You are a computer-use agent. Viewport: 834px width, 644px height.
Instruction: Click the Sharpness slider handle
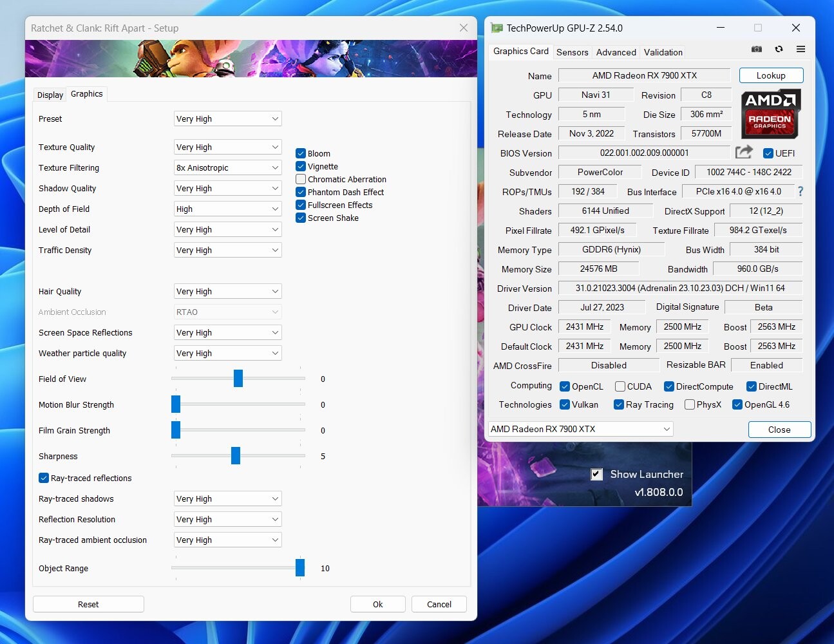tap(236, 456)
